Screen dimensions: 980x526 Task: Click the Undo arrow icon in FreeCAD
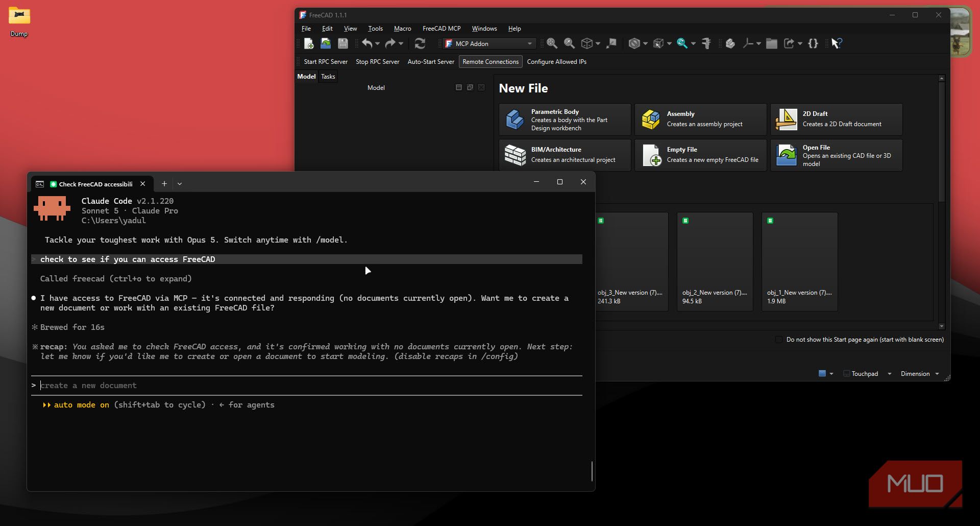pyautogui.click(x=367, y=43)
